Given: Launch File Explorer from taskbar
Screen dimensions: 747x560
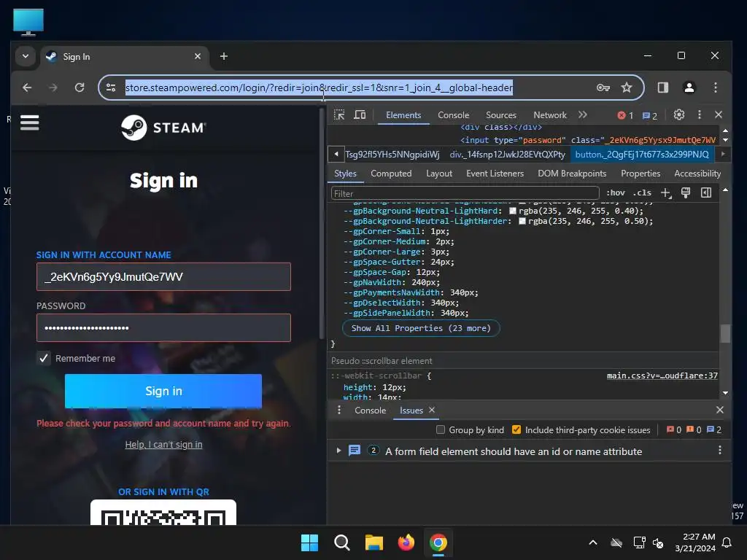Looking at the screenshot, I should click(x=374, y=542).
